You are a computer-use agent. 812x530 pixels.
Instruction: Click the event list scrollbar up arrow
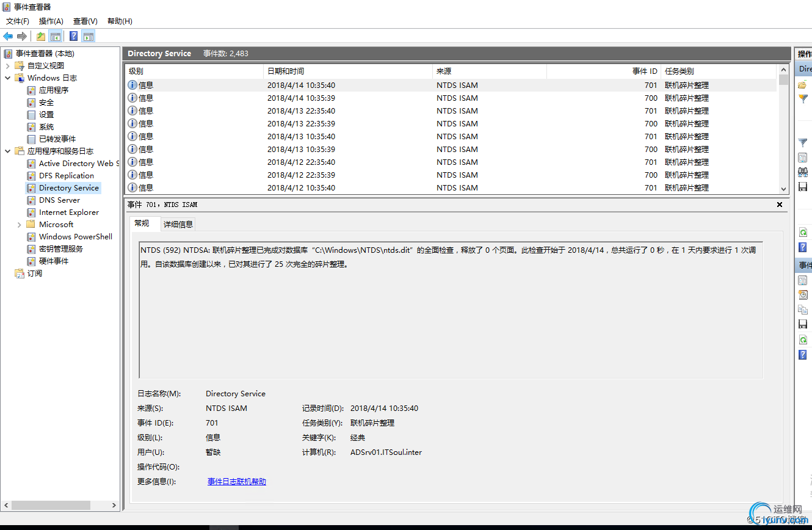(784, 70)
